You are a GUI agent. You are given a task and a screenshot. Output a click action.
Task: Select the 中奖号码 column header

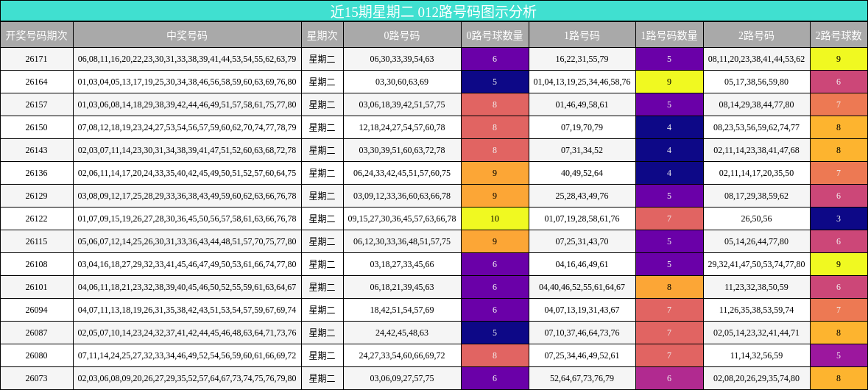click(187, 36)
